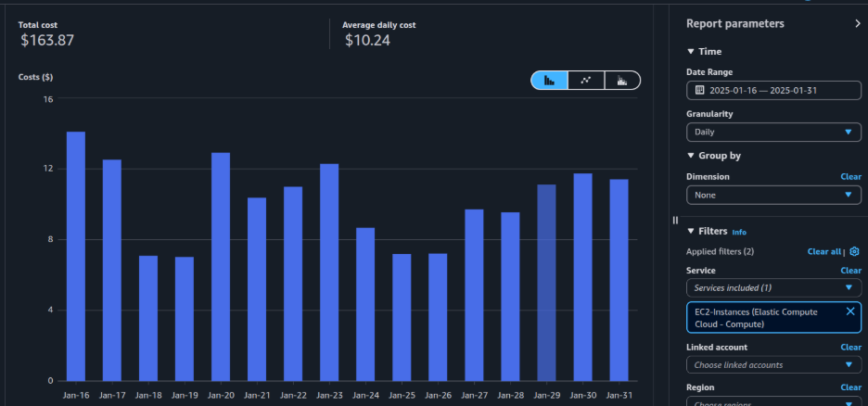Clear the Dimension grouping

tap(850, 176)
